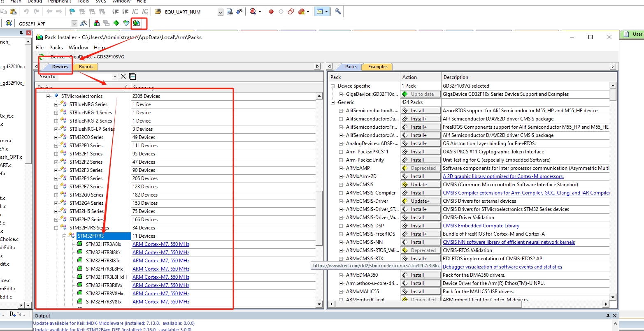This screenshot has width=644, height=331.
Task: Click Navigate Forward arrow icon
Action: [59, 12]
